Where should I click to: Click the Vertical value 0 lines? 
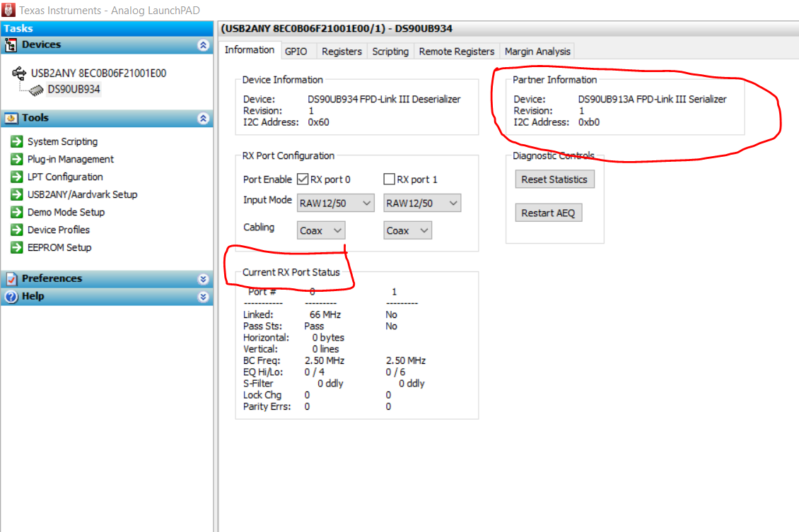[326, 349]
